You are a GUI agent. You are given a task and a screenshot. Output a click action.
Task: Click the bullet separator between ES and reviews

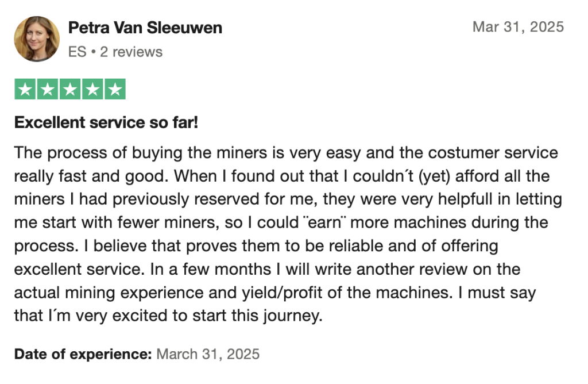point(94,52)
